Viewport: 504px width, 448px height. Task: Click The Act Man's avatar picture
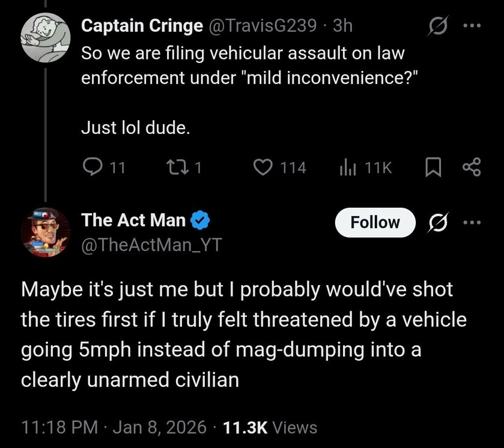46,232
